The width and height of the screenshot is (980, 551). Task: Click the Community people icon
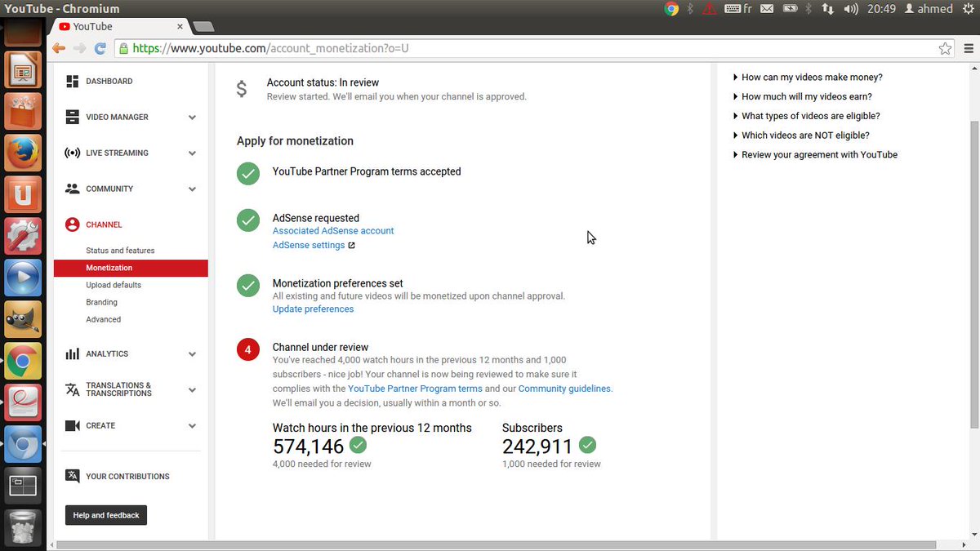pos(73,189)
